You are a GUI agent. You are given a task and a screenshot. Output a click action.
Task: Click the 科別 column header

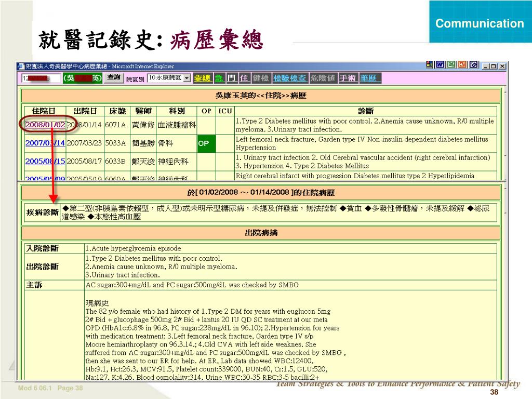[x=177, y=111]
